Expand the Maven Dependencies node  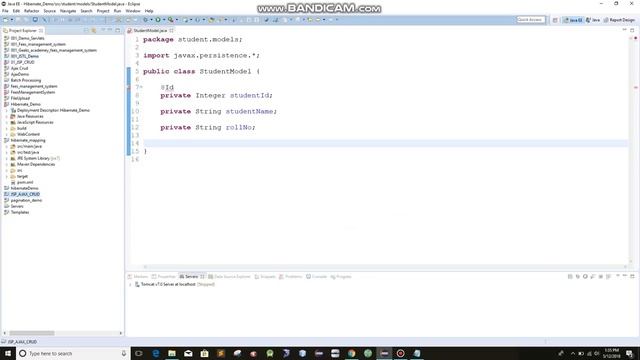click(x=7, y=164)
